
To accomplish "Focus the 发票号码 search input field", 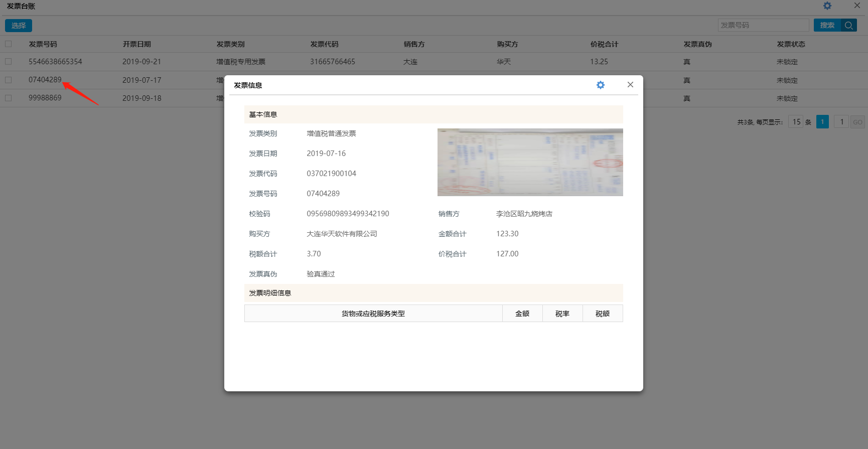I will tap(763, 26).
